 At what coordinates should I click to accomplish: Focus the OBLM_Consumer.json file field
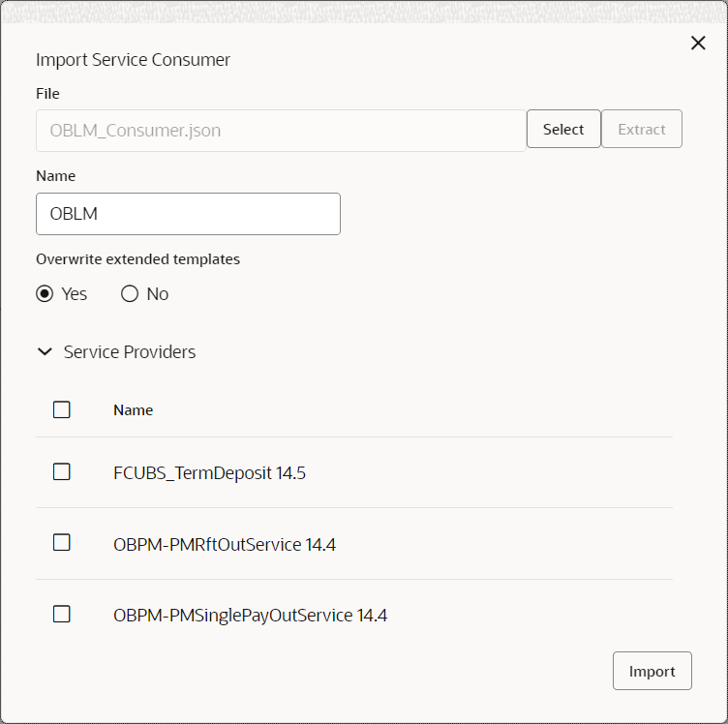[281, 131]
